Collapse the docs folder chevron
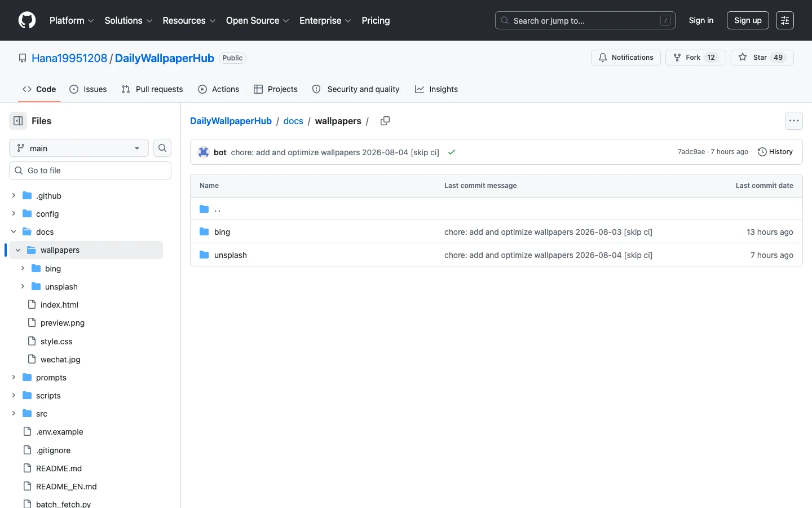This screenshot has width=812, height=508. pos(14,231)
